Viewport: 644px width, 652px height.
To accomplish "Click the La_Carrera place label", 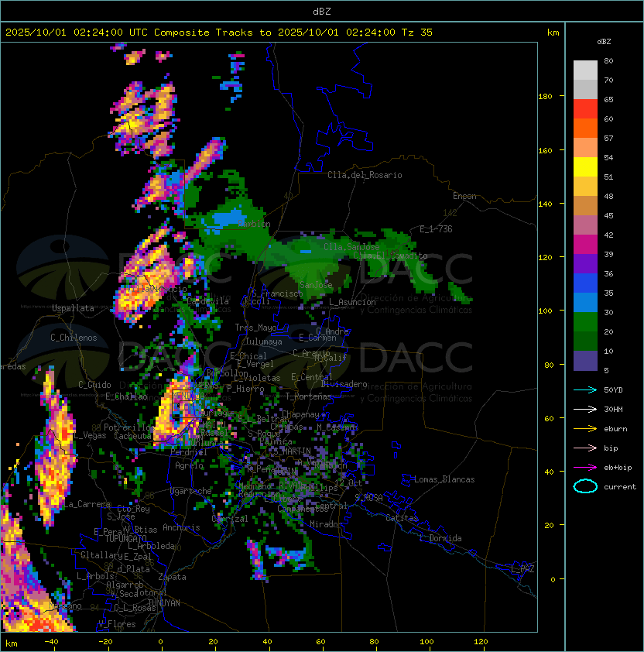I will [87, 504].
